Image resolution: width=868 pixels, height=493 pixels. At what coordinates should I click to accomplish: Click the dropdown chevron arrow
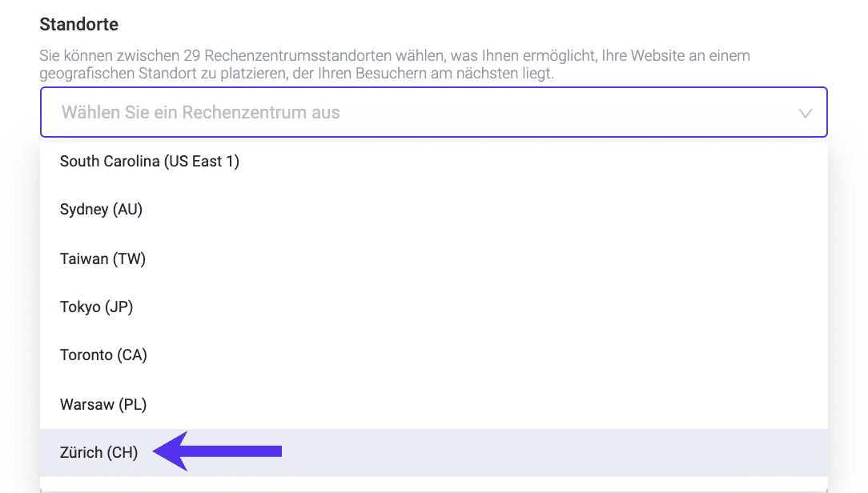click(806, 113)
